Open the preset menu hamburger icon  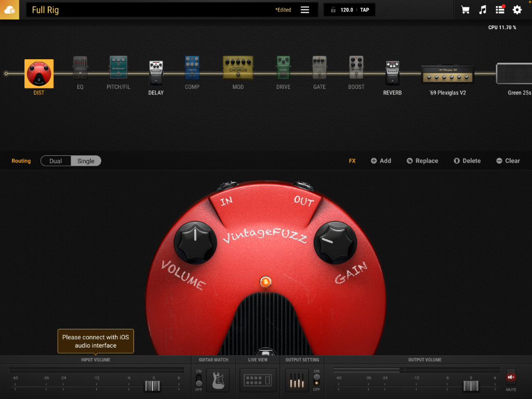[304, 10]
